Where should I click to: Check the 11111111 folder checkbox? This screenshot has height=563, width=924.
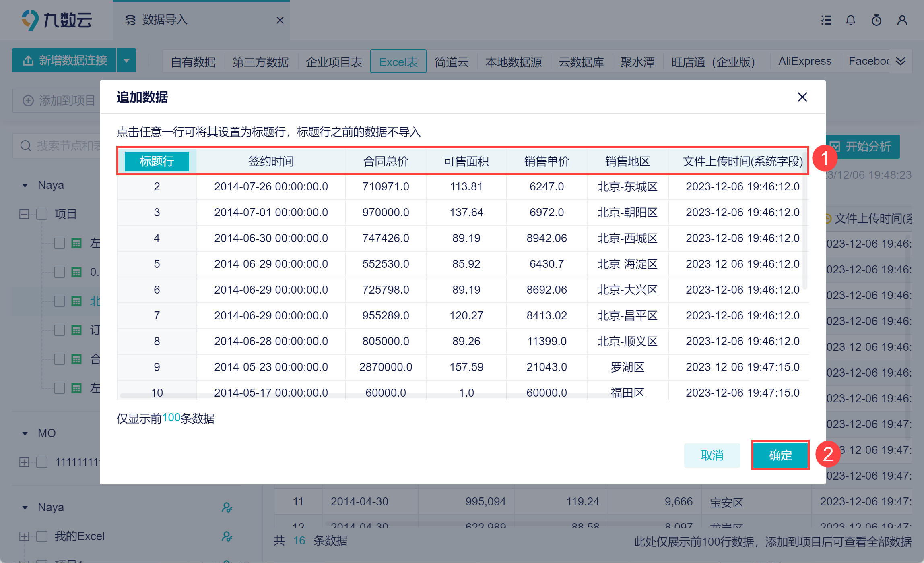[42, 462]
